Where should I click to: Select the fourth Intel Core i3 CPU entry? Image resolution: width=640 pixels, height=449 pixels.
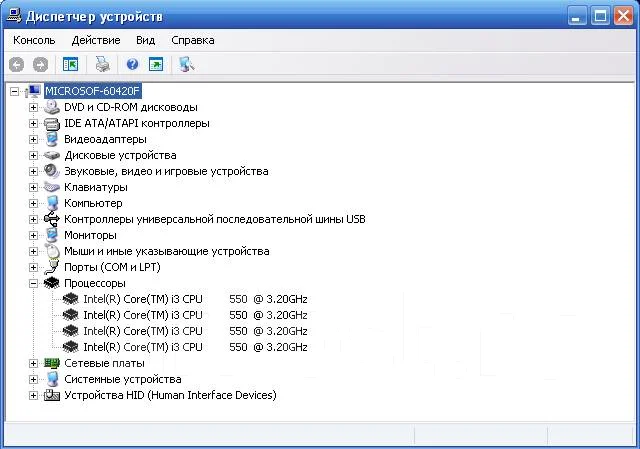[x=195, y=347]
